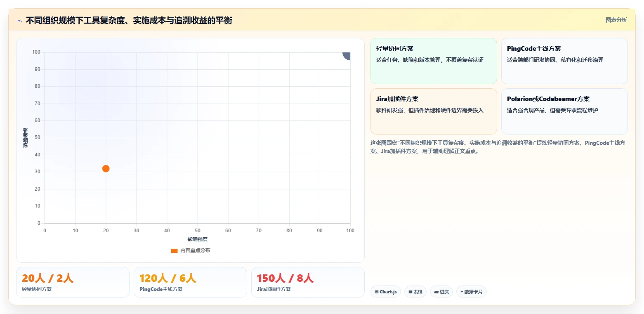The height and width of the screenshot is (314, 644).
Task: Click the text 适合任务、缺陷和版本管理，不覆盖复杂认证
Action: click(x=429, y=60)
